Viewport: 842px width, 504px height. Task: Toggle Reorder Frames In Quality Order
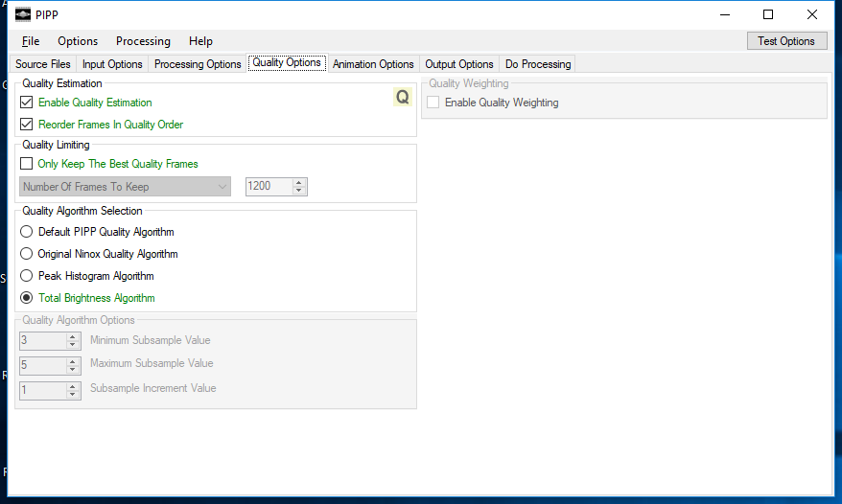pos(26,124)
